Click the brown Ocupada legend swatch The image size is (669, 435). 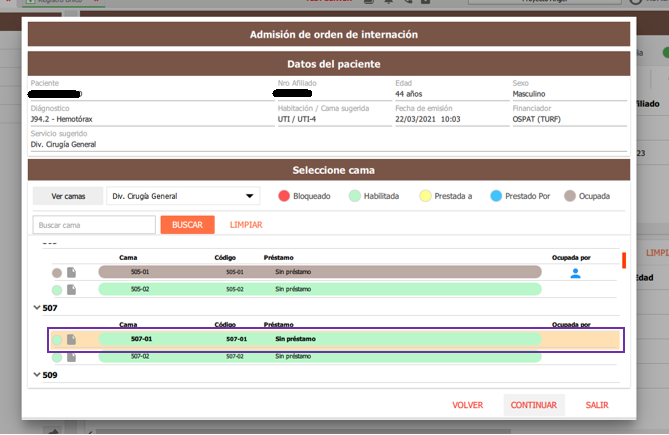pyautogui.click(x=570, y=196)
